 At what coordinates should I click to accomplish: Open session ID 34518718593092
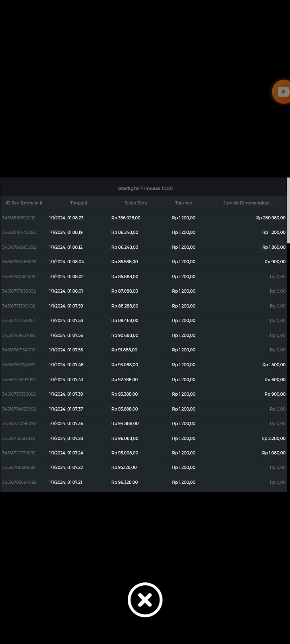coord(19,438)
